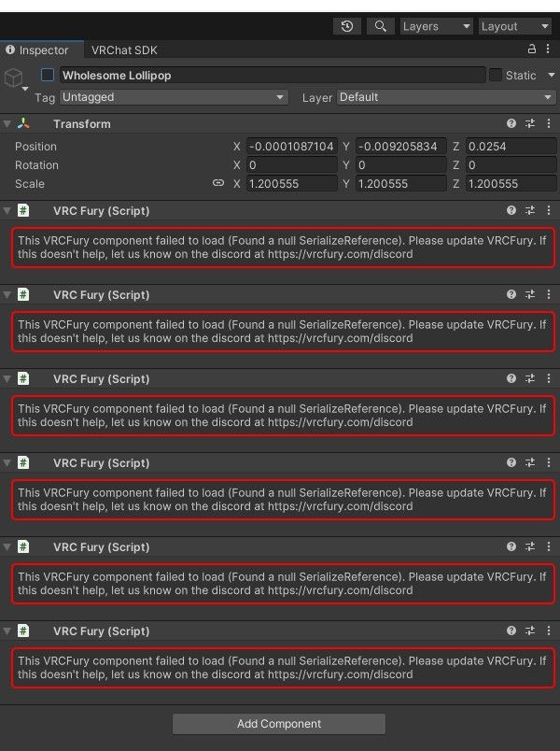Open presets for the third VRC Fury component
The width and height of the screenshot is (560, 751).
530,378
